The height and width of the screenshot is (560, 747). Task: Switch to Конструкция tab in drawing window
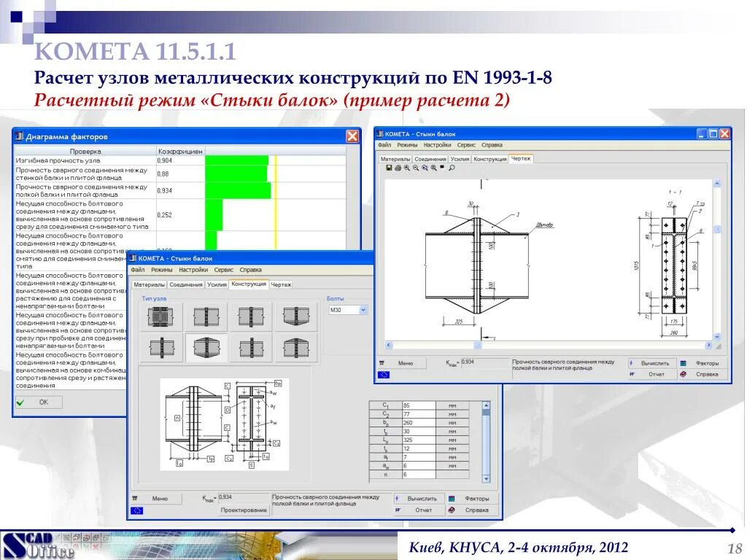point(489,159)
